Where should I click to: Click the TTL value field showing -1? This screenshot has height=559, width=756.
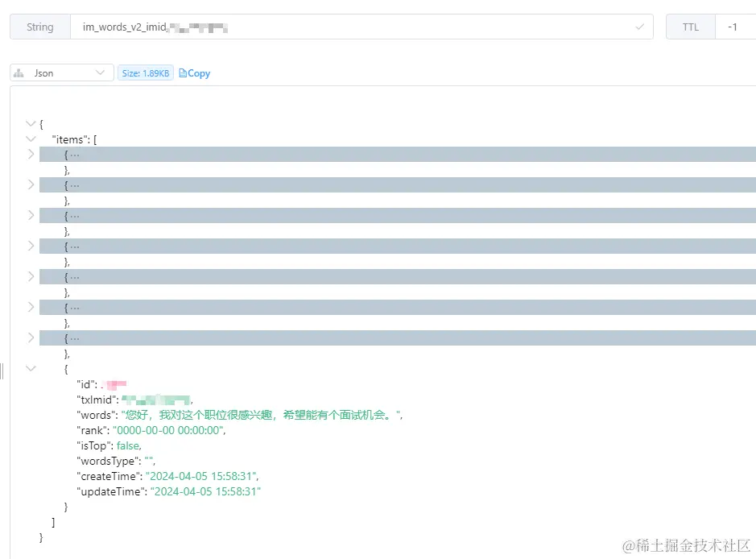[x=735, y=27]
